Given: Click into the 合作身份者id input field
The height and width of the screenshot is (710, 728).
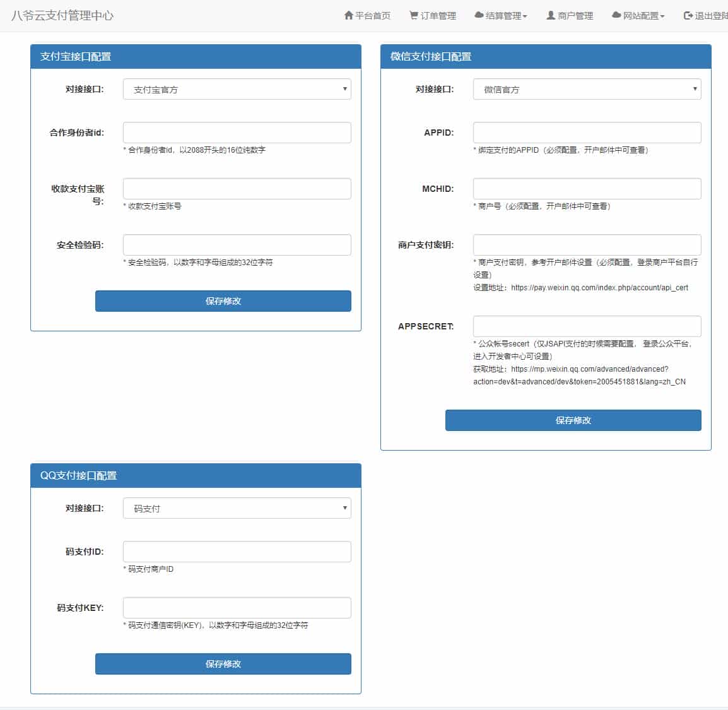Looking at the screenshot, I should tap(237, 132).
